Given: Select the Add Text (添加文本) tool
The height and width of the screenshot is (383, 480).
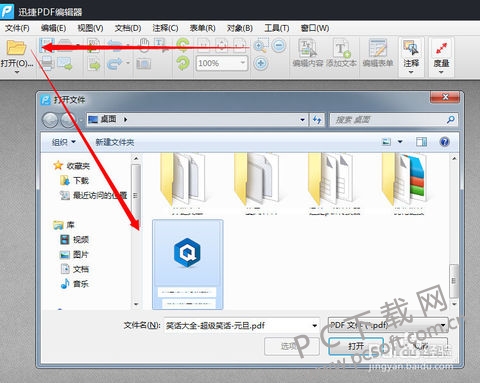Looking at the screenshot, I should point(341,53).
